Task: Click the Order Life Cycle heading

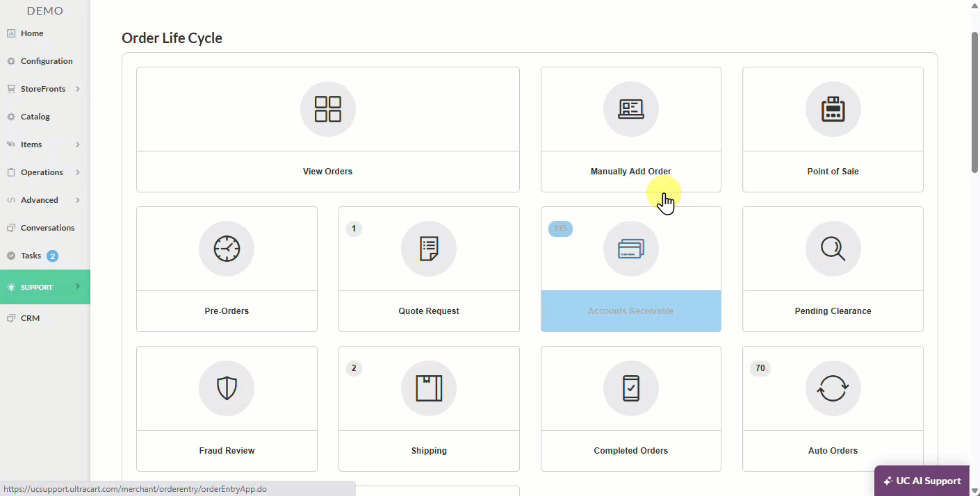Action: click(172, 38)
